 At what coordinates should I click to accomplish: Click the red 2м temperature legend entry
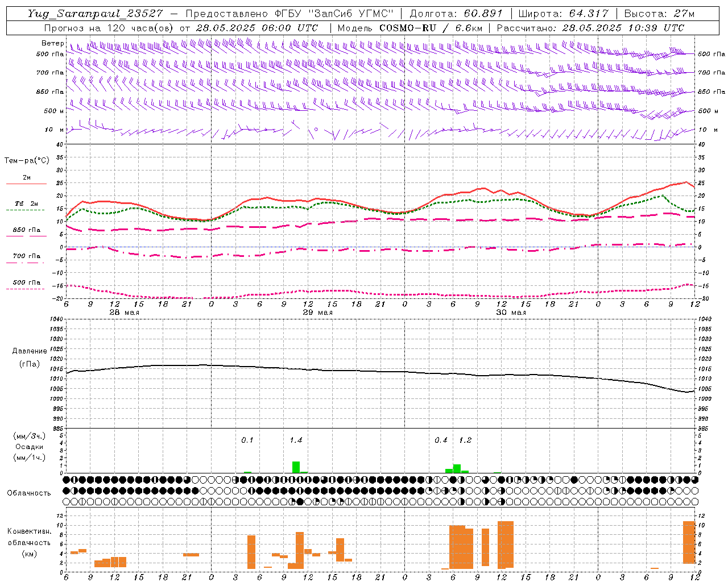click(x=26, y=178)
